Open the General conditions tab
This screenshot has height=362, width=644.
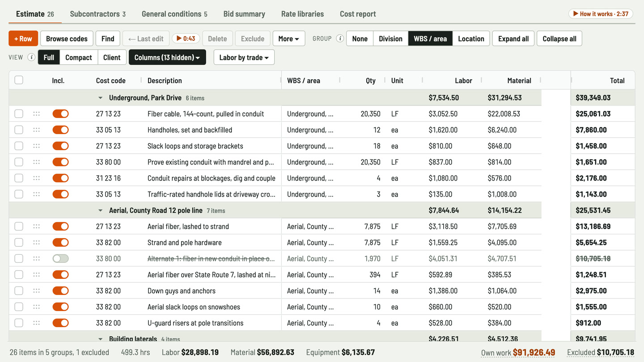(174, 14)
